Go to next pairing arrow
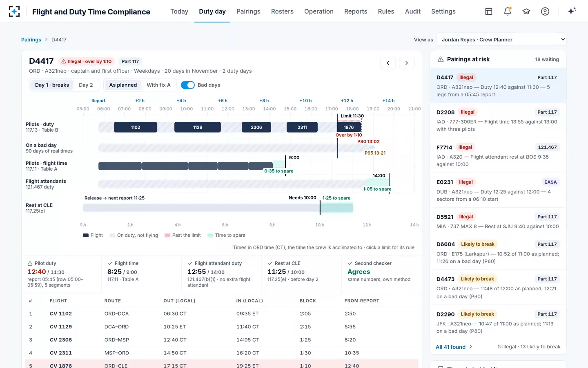588x368 pixels. click(x=407, y=63)
